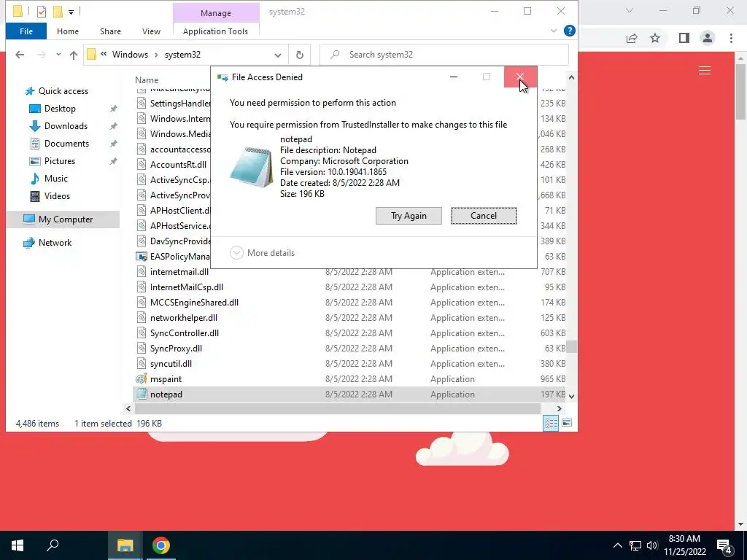The width and height of the screenshot is (747, 560).
Task: Open the File menu in Explorer
Action: coord(26,31)
